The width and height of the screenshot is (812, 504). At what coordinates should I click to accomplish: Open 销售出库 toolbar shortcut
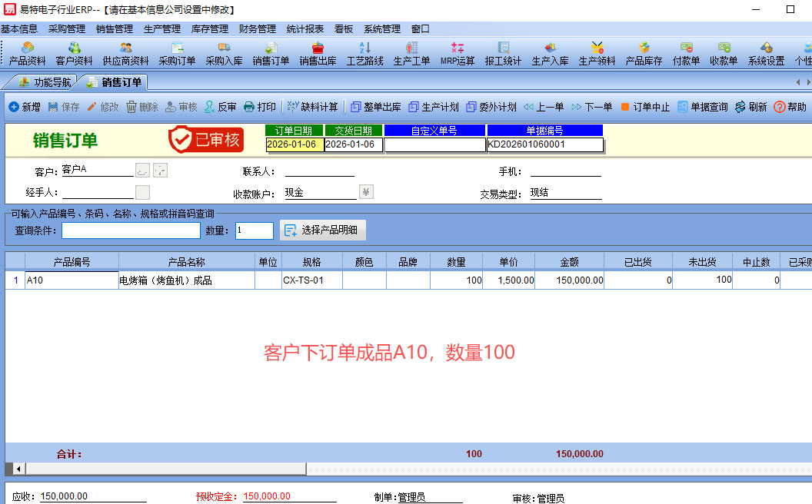[x=318, y=53]
